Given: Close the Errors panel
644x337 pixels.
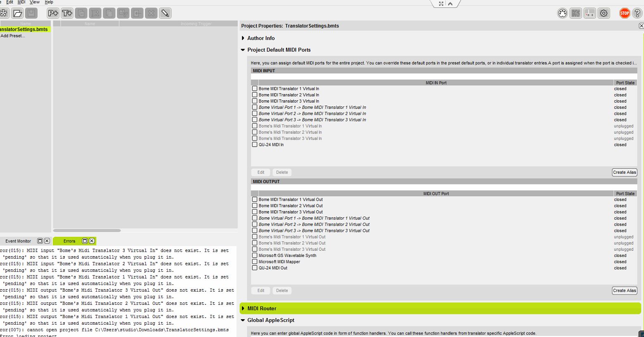Looking at the screenshot, I should [x=92, y=241].
